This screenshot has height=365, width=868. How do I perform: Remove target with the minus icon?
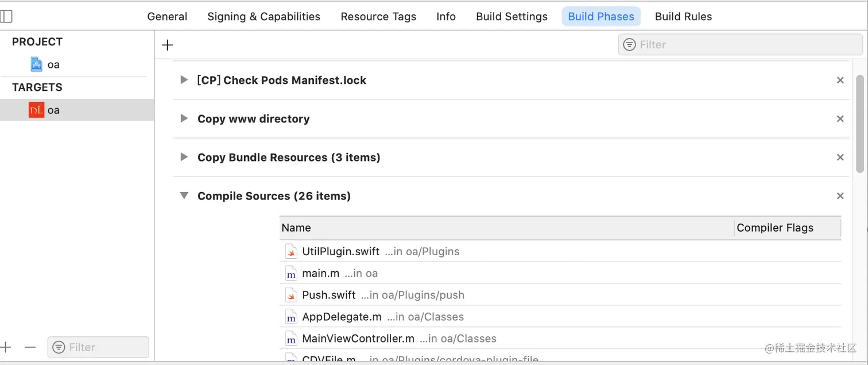(30, 347)
